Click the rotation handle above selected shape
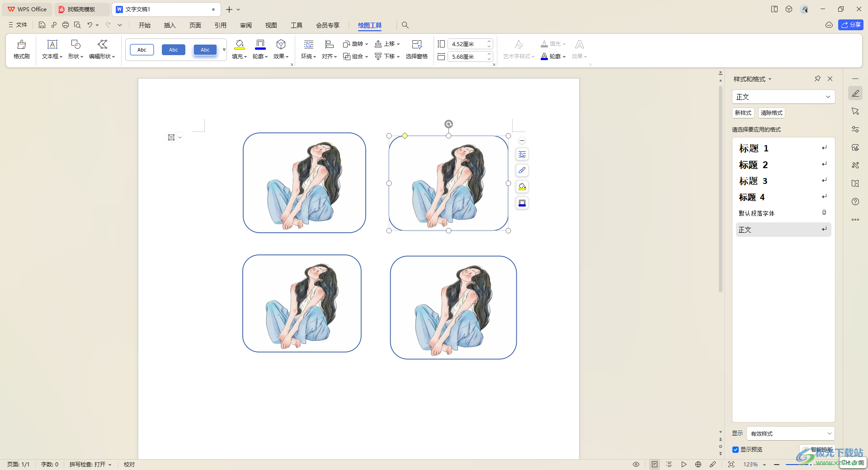 coord(448,124)
